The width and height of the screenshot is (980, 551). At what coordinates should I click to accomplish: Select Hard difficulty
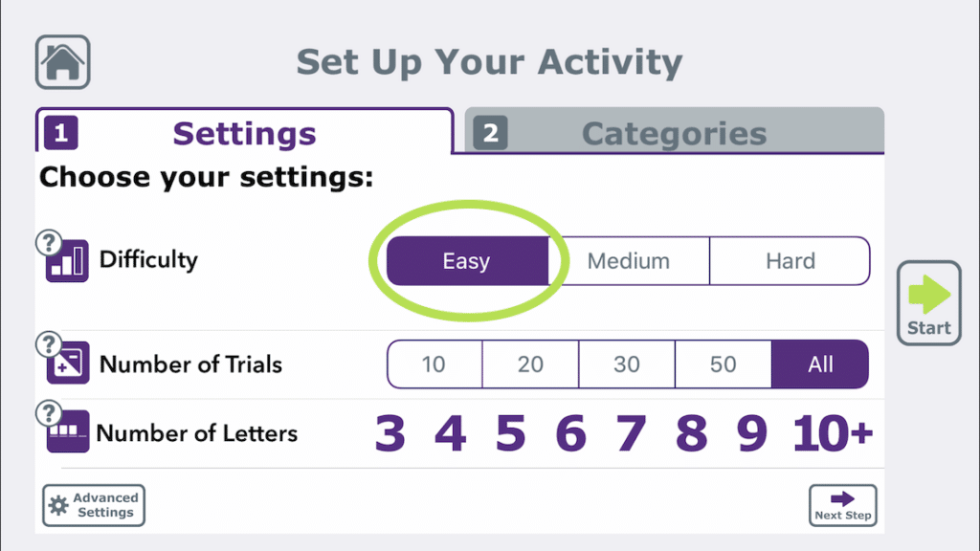790,260
